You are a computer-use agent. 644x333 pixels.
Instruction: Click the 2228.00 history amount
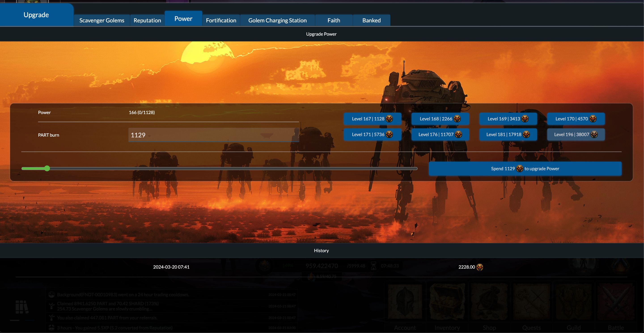click(x=466, y=267)
